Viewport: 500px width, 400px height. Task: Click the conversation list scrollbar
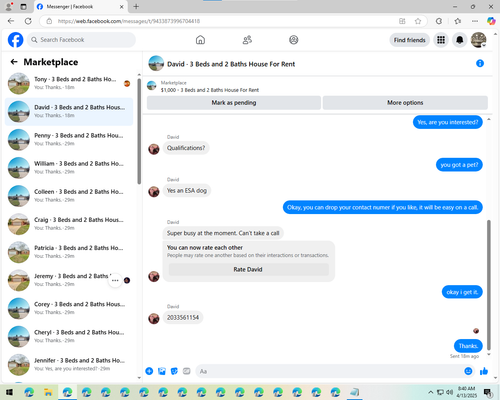(139, 131)
